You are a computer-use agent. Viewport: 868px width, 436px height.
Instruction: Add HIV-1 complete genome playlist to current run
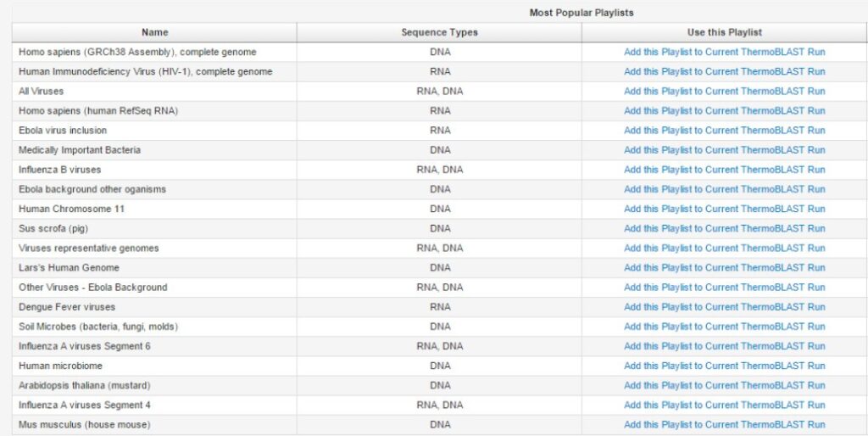pyautogui.click(x=724, y=72)
